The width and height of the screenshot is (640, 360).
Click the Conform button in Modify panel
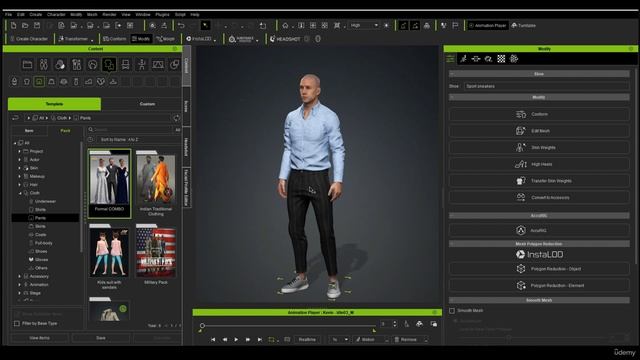click(x=539, y=114)
